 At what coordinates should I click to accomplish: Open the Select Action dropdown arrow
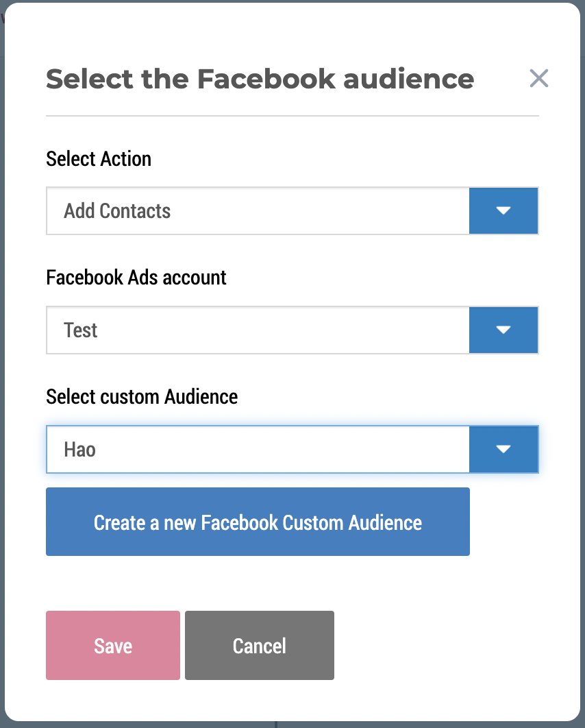point(503,210)
